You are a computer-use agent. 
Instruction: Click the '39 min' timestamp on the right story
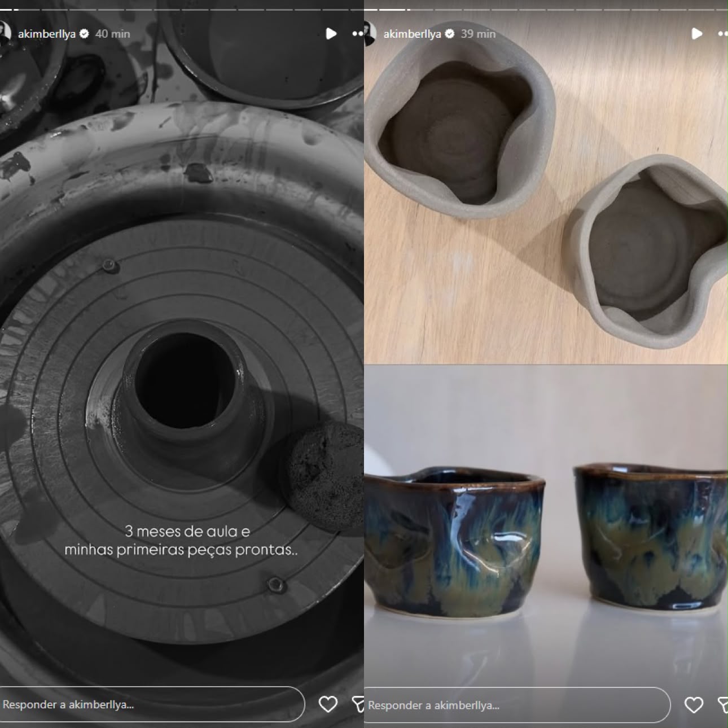[479, 34]
